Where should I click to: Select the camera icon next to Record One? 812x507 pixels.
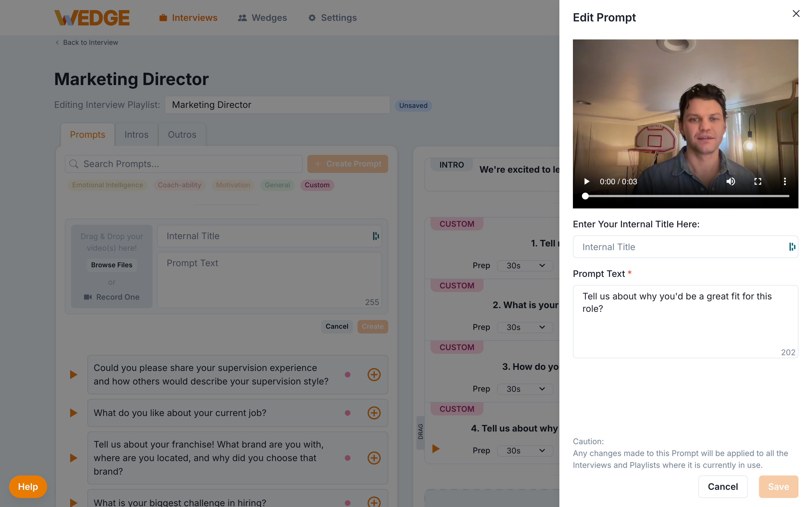[x=88, y=297]
